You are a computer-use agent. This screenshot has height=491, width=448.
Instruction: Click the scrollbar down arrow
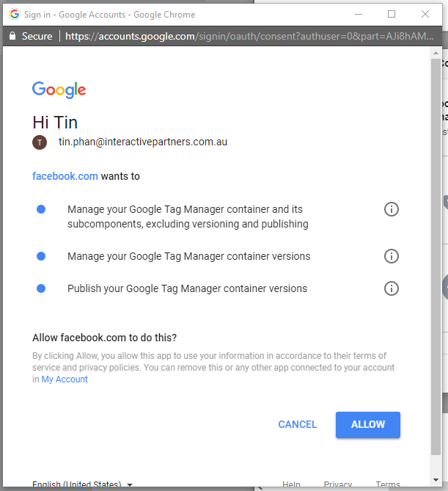pos(436,480)
